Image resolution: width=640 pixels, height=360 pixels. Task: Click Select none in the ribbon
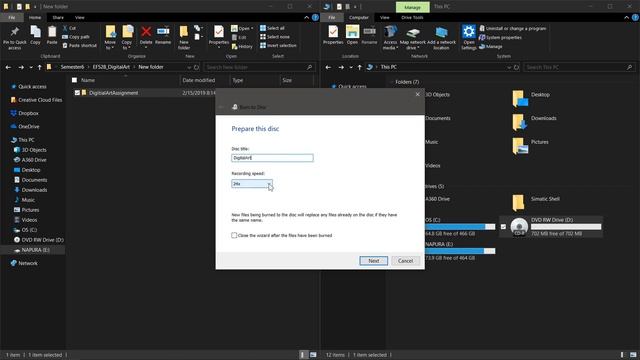(275, 37)
